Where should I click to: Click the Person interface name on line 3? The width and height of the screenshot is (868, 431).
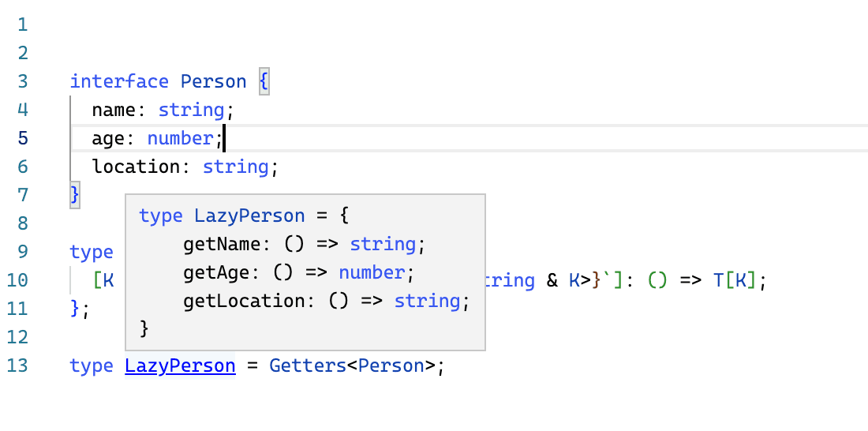213,81
